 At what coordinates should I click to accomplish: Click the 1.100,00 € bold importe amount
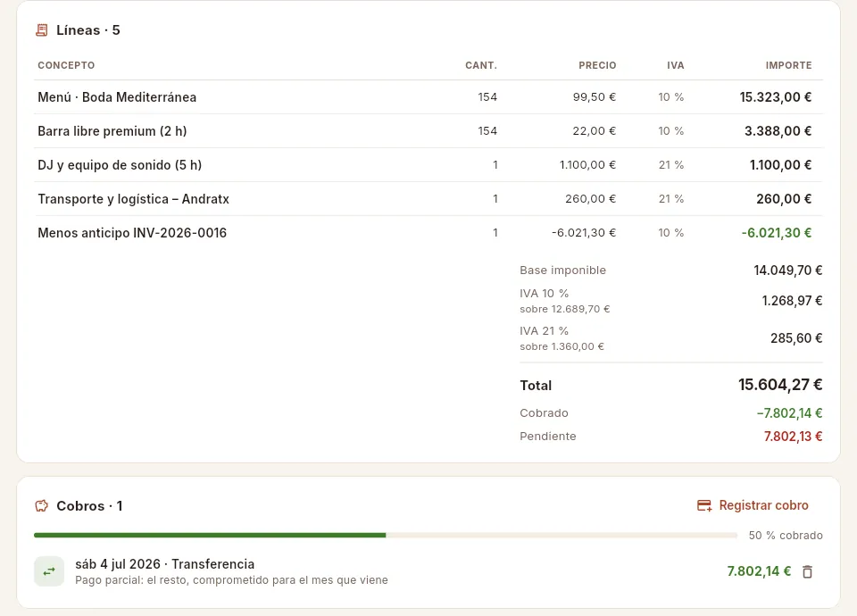[780, 165]
